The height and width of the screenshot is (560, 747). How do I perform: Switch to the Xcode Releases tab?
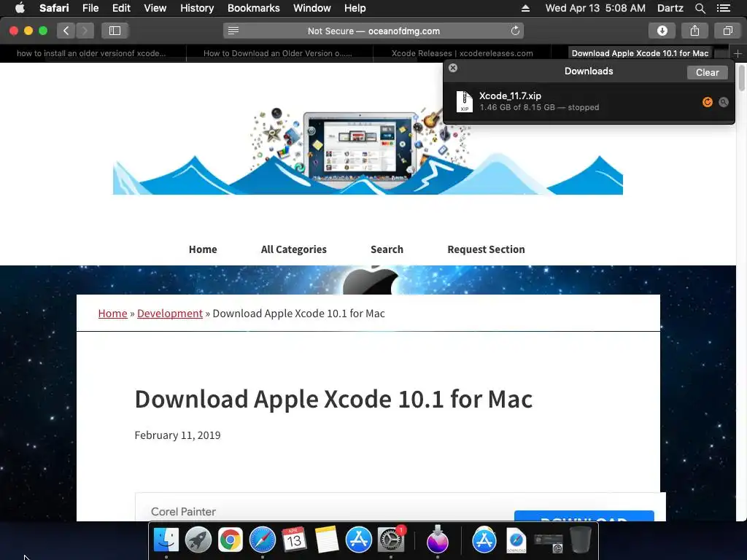coord(462,53)
